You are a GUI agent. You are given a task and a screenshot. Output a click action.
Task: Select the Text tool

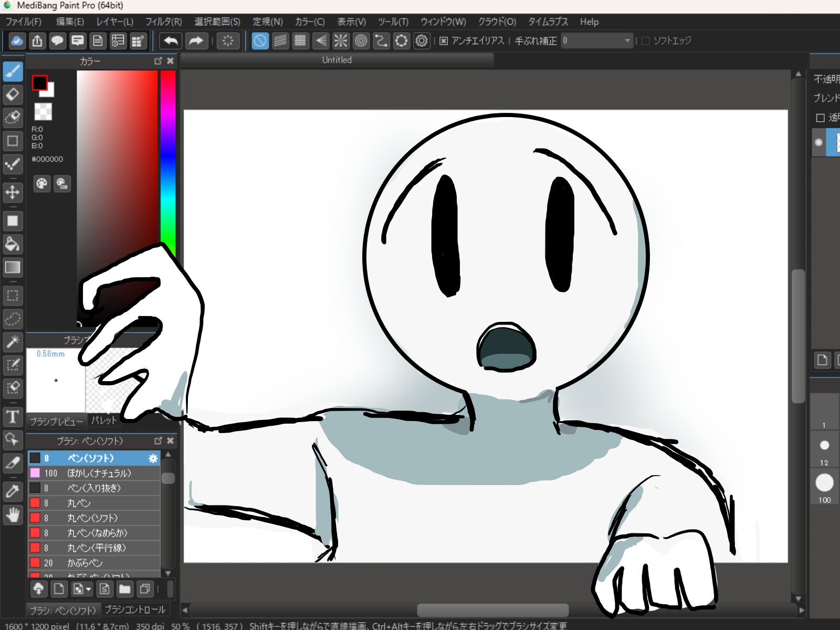click(x=13, y=417)
